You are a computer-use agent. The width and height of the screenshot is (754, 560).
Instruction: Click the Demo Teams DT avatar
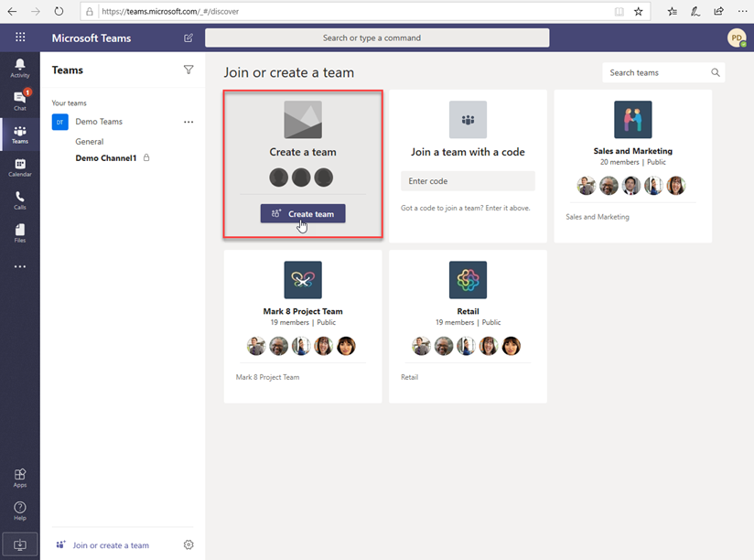pyautogui.click(x=60, y=122)
